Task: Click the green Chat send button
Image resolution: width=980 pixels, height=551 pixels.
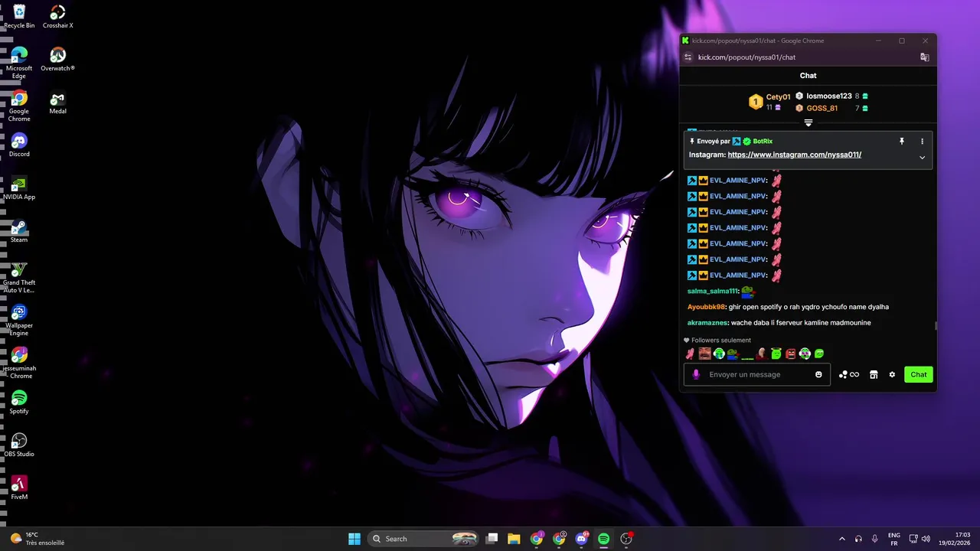Action: (919, 374)
